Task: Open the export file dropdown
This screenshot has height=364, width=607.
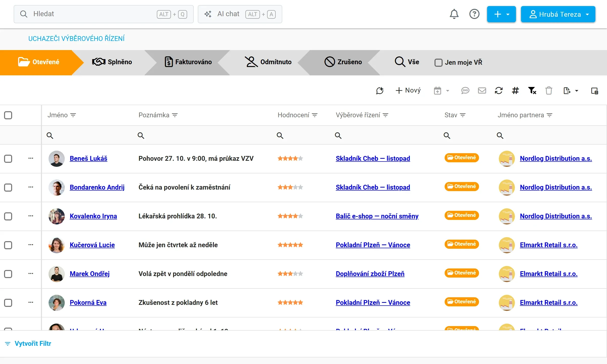Action: [x=571, y=90]
